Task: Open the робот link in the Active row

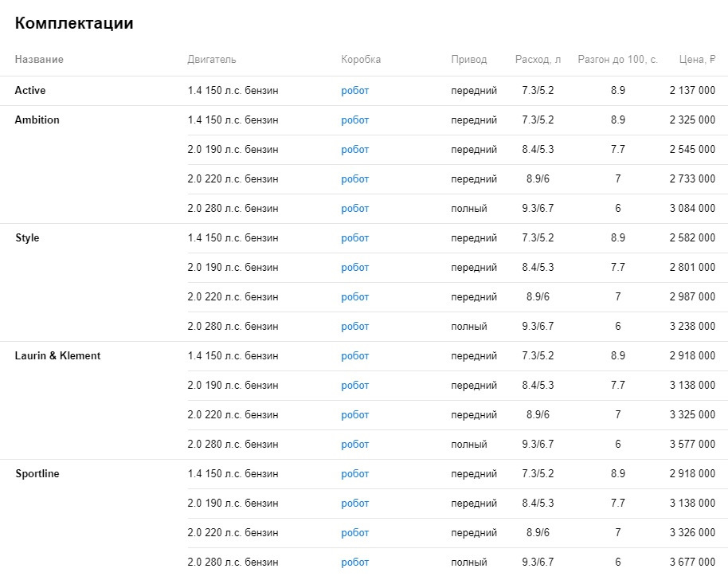Action: 354,91
